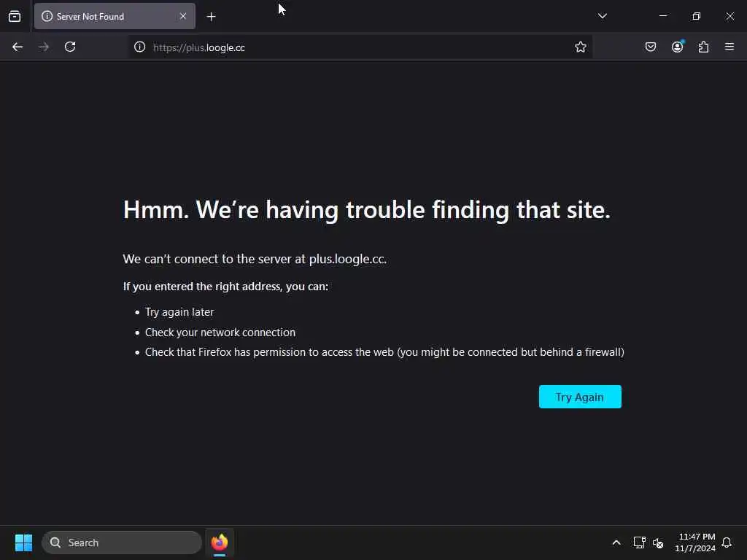Open Firefox View from the tab strip
Screen dimensions: 747x560
click(15, 16)
